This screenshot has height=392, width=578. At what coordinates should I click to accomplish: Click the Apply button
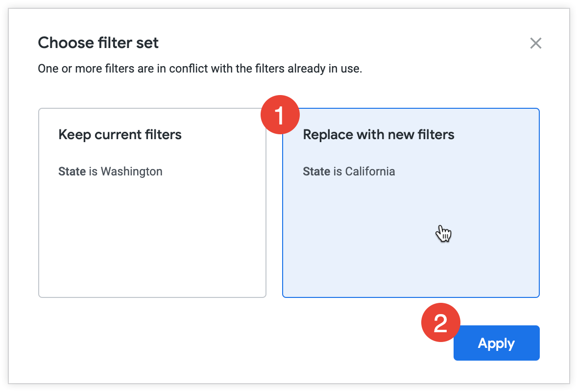tap(496, 343)
